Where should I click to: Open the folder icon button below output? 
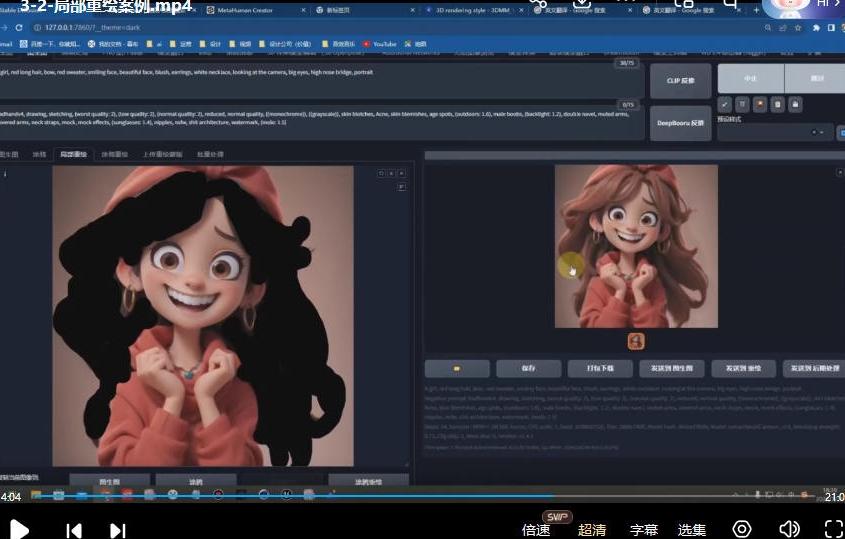(457, 368)
